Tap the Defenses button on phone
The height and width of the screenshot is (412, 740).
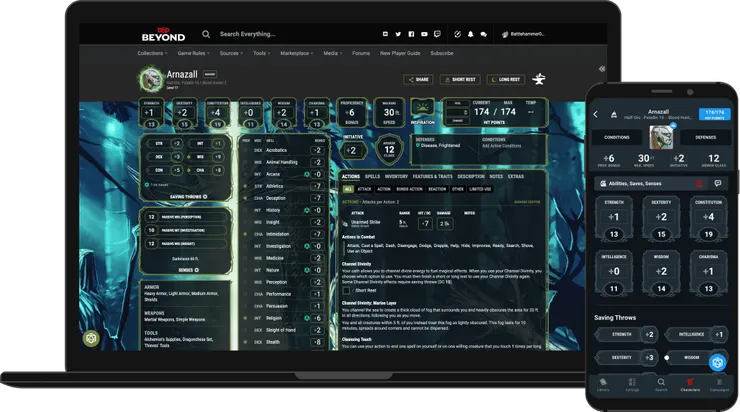[x=706, y=137]
